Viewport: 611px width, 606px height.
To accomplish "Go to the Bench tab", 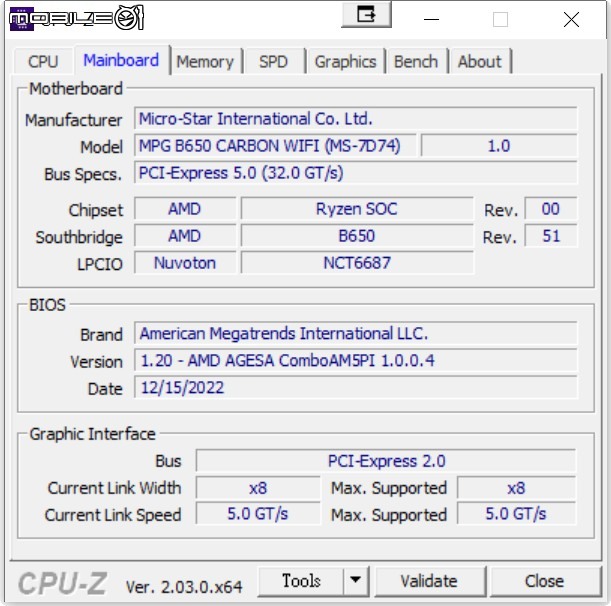I will [416, 61].
